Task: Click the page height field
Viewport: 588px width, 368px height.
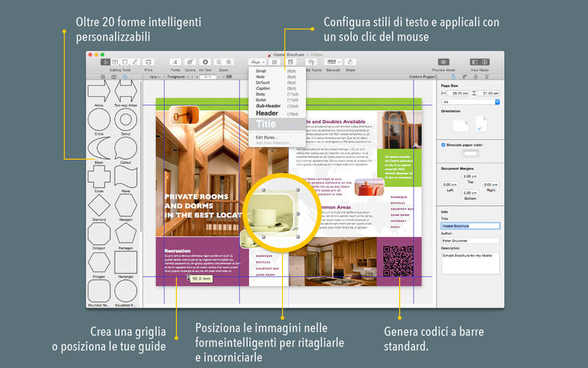Action: (x=490, y=93)
